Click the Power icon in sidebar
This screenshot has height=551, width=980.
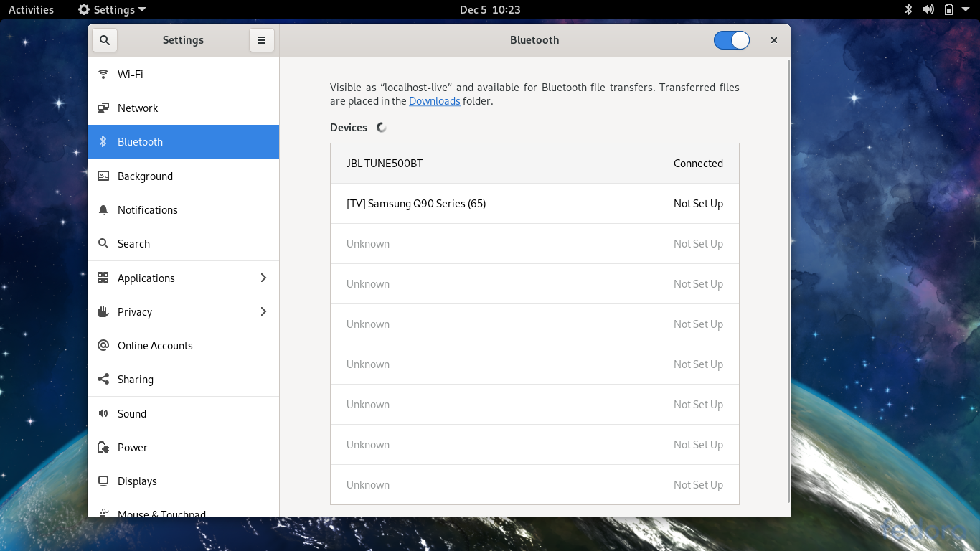coord(103,447)
